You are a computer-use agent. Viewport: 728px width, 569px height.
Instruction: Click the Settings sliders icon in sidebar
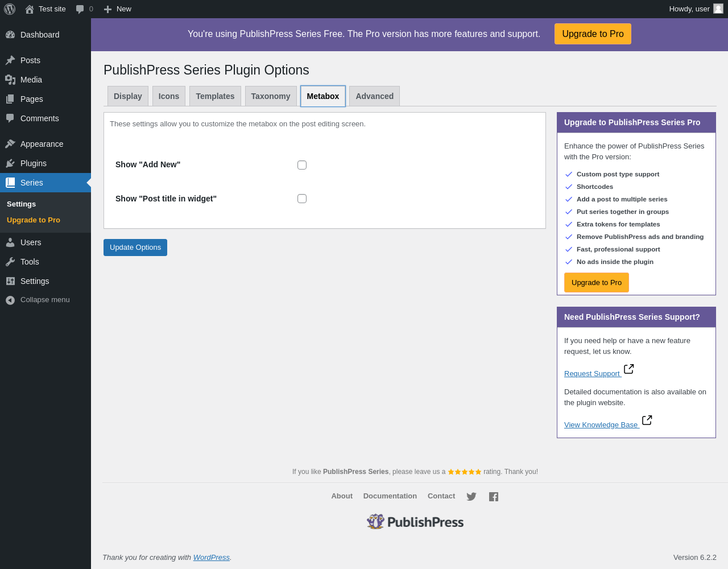tap(10, 281)
